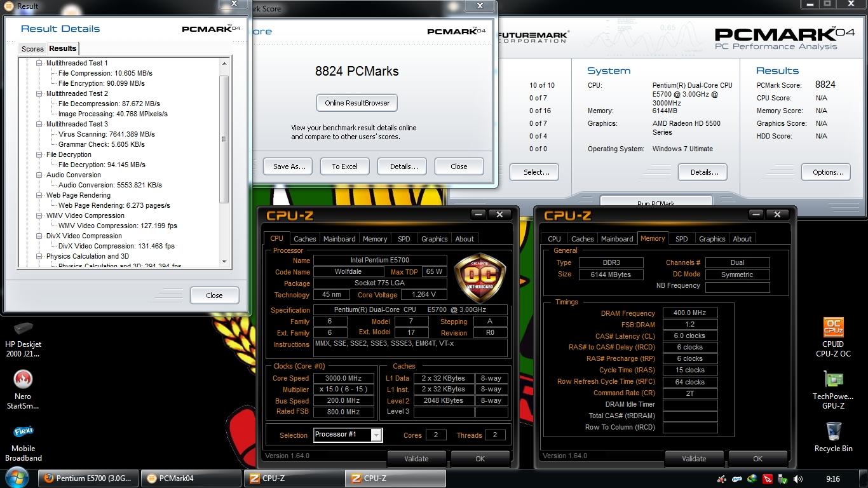868x488 pixels.
Task: Click the To Excel button
Action: [x=344, y=166]
